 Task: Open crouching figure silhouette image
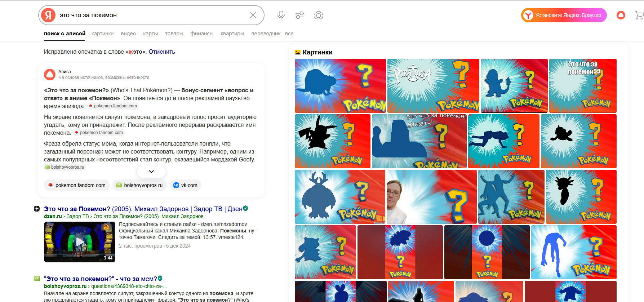click(x=504, y=141)
